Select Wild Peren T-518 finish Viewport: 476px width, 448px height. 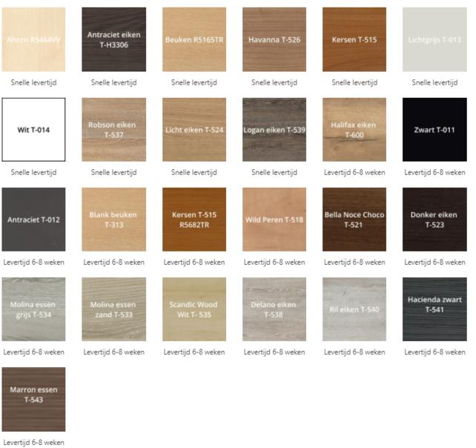[274, 220]
